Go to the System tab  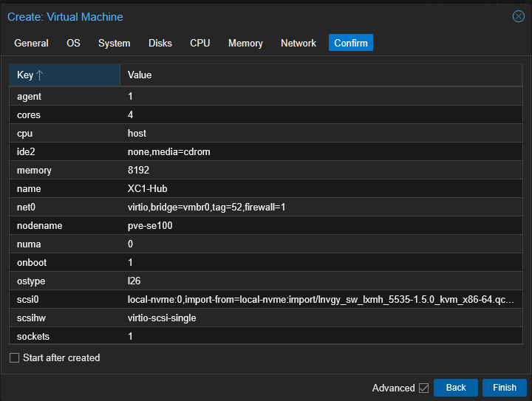click(x=114, y=44)
